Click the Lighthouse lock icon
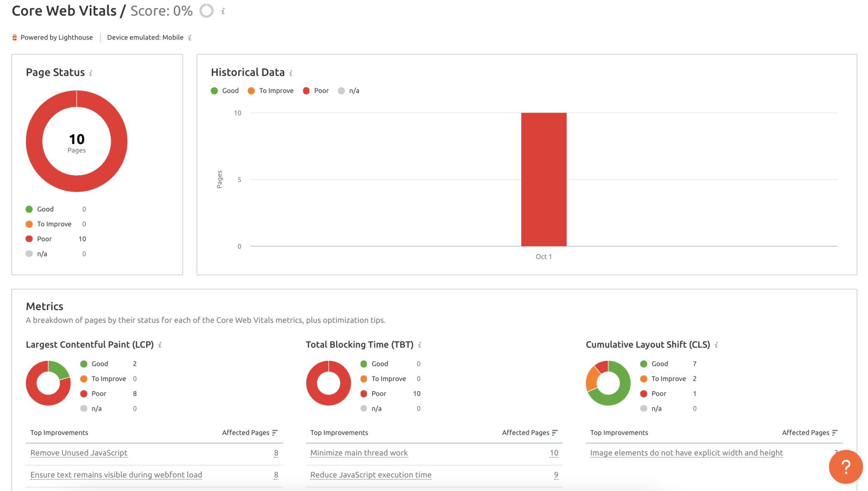This screenshot has width=868, height=491. [x=15, y=37]
